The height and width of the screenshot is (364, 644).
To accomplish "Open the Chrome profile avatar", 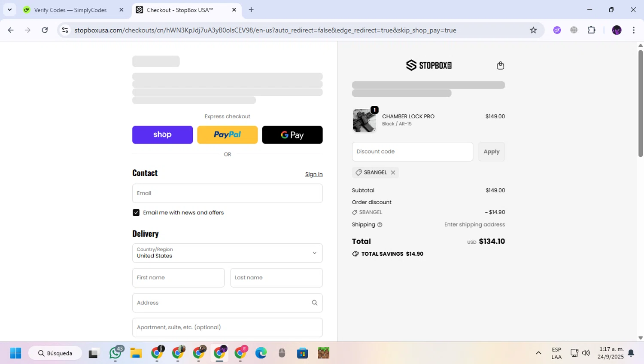I will pos(617,30).
